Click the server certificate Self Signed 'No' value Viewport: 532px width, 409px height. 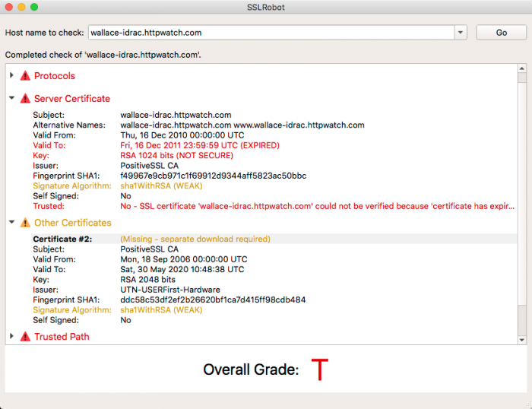point(125,196)
